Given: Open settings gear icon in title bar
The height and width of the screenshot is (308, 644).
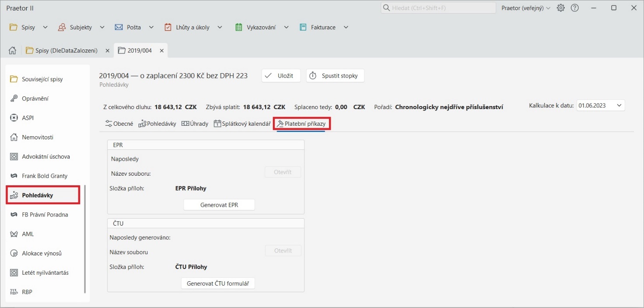Looking at the screenshot, I should coord(561,8).
